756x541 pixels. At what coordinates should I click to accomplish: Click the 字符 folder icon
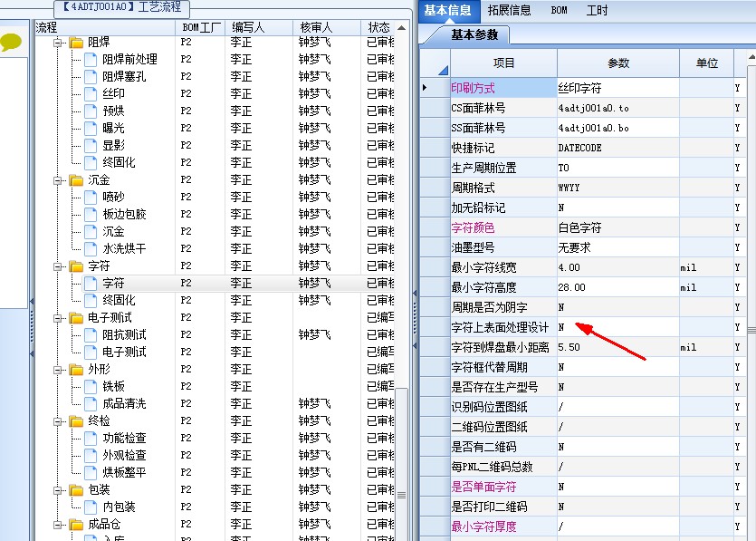[76, 266]
